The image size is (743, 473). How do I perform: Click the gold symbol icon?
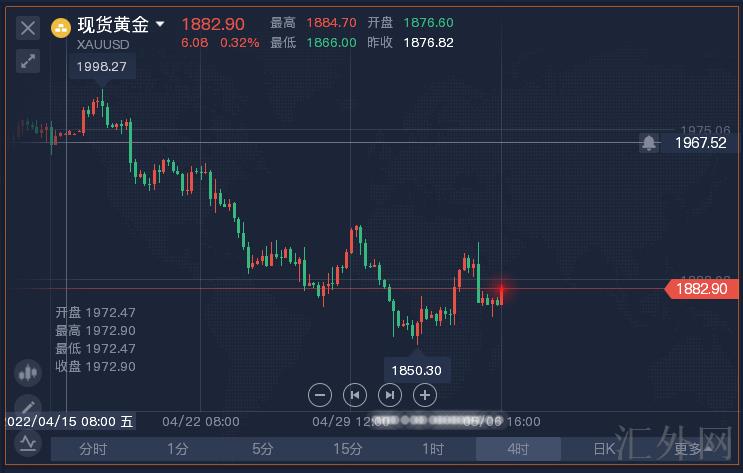(x=62, y=26)
